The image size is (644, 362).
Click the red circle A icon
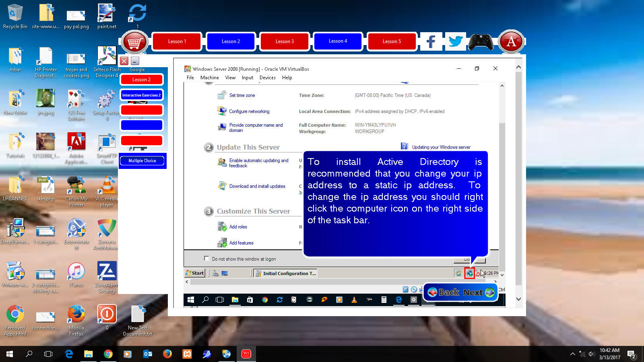511,42
